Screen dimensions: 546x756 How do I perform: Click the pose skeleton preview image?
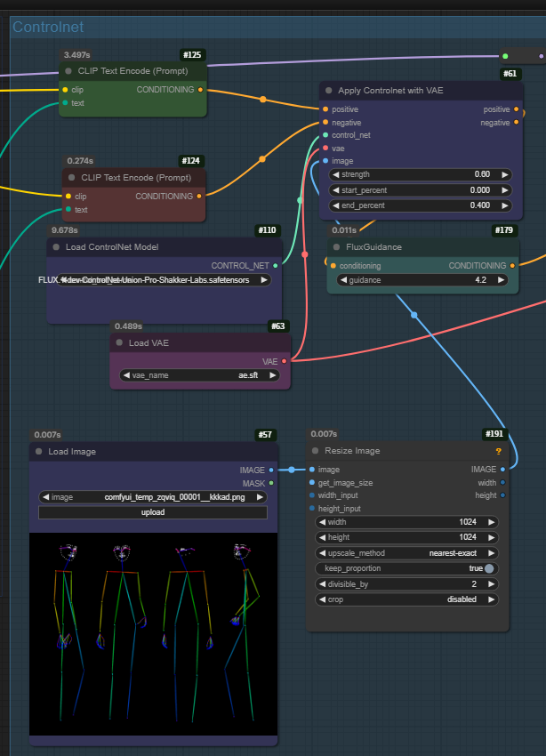[x=153, y=634]
